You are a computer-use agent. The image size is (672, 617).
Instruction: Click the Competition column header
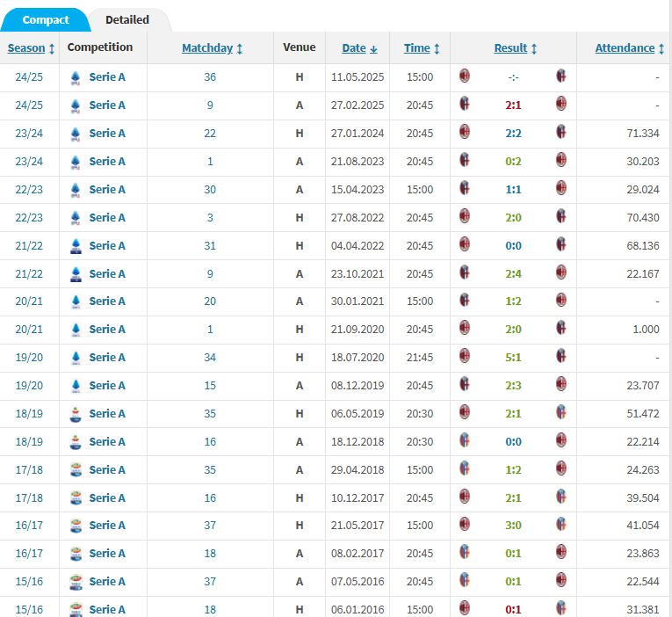point(100,47)
